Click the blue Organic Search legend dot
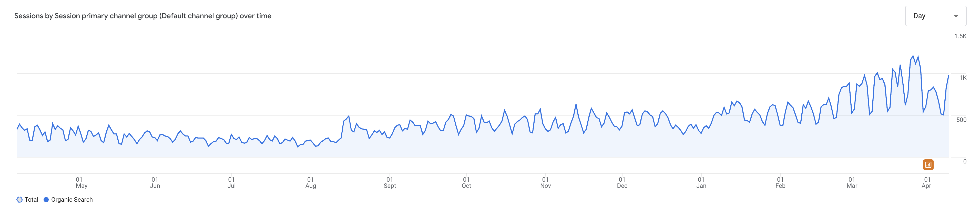 click(x=46, y=199)
